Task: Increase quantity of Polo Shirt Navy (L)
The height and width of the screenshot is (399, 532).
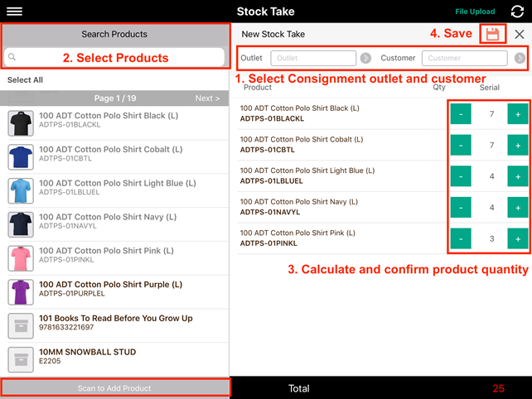Action: (518, 208)
